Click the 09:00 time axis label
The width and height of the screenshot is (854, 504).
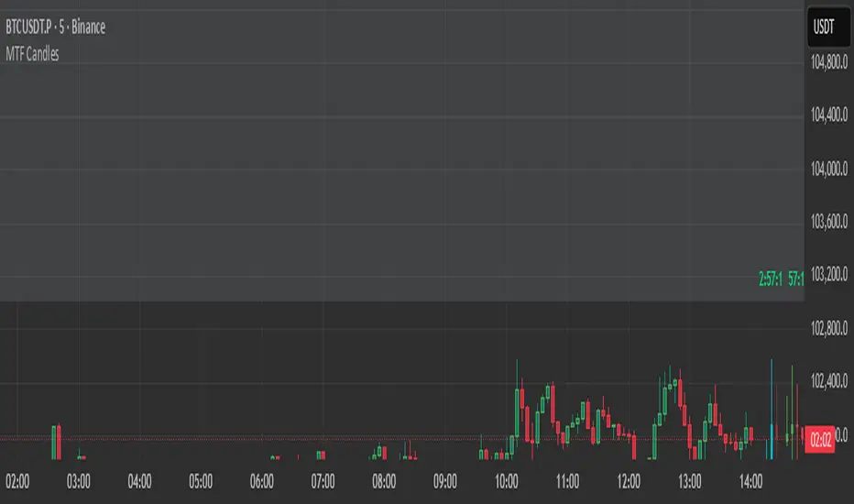point(445,482)
